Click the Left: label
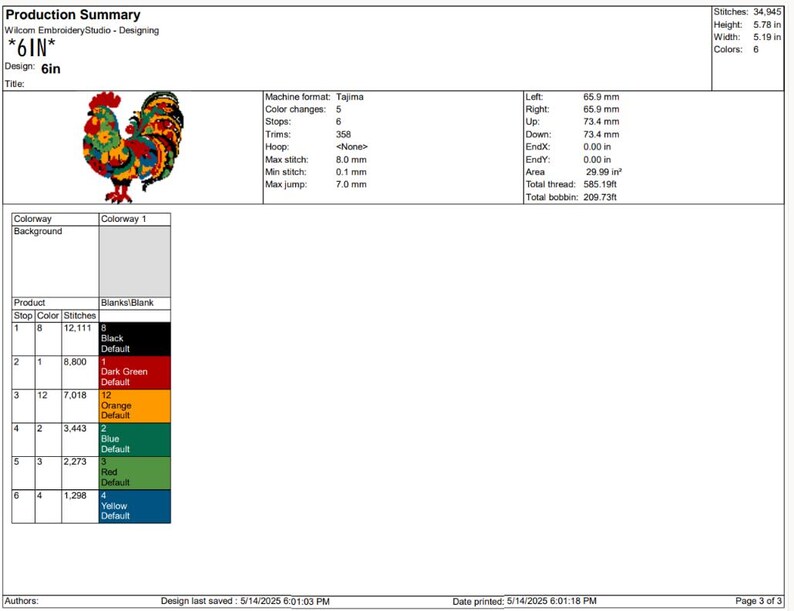 click(x=534, y=97)
